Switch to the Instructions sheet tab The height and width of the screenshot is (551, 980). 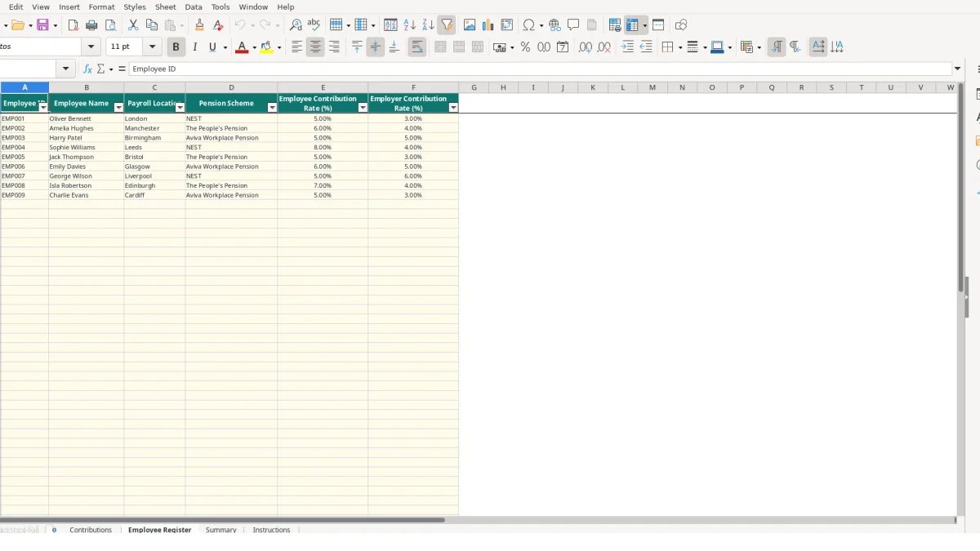tap(271, 530)
